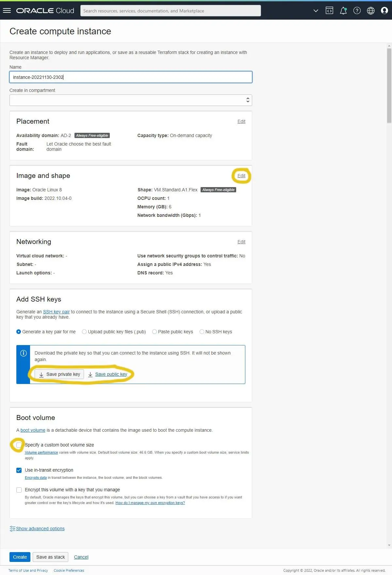The width and height of the screenshot is (392, 575).
Task: Click Always Free-eligible badge beside AD-2
Action: 92,135
